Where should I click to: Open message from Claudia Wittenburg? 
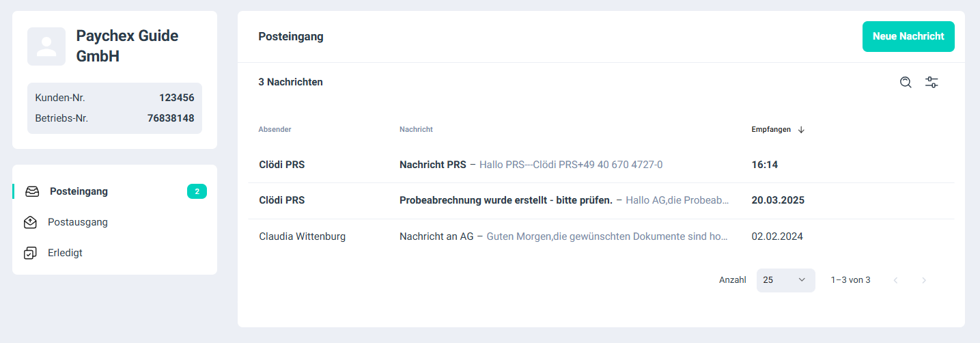303,237
